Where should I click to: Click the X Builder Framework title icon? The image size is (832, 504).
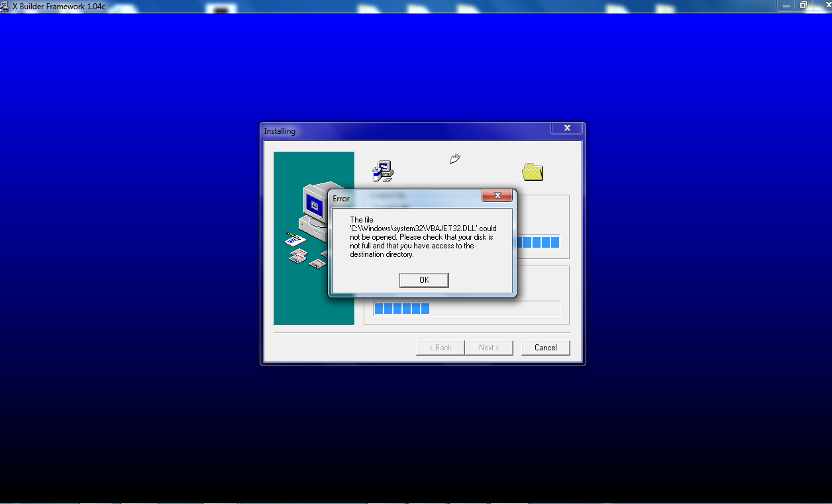[x=5, y=6]
